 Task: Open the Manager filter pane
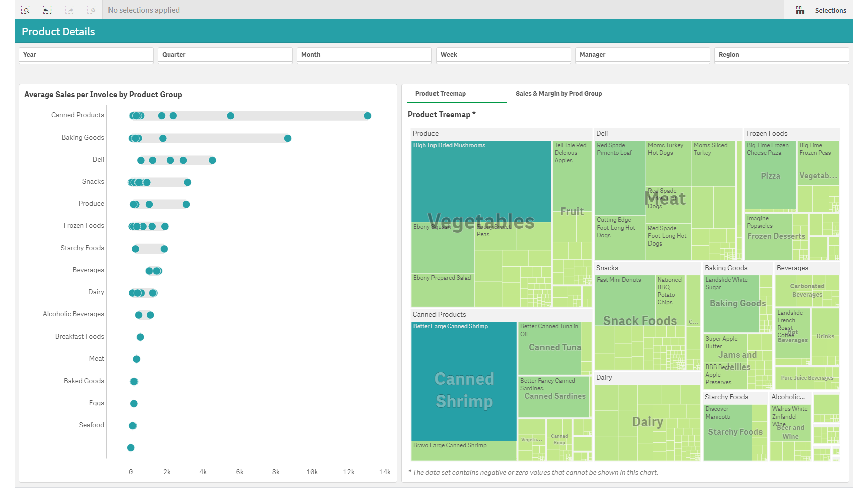click(x=642, y=55)
